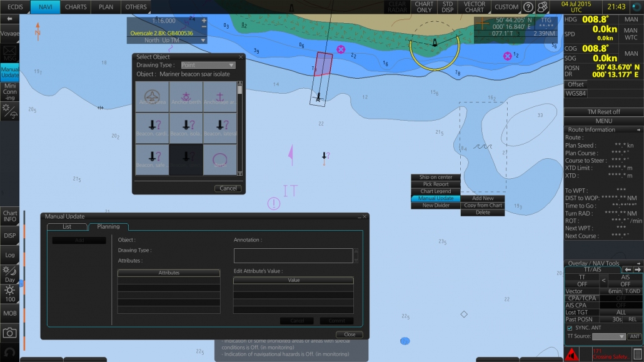The height and width of the screenshot is (362, 644).
Task: Open the North Up TM orientation dropdown
Action: (167, 40)
